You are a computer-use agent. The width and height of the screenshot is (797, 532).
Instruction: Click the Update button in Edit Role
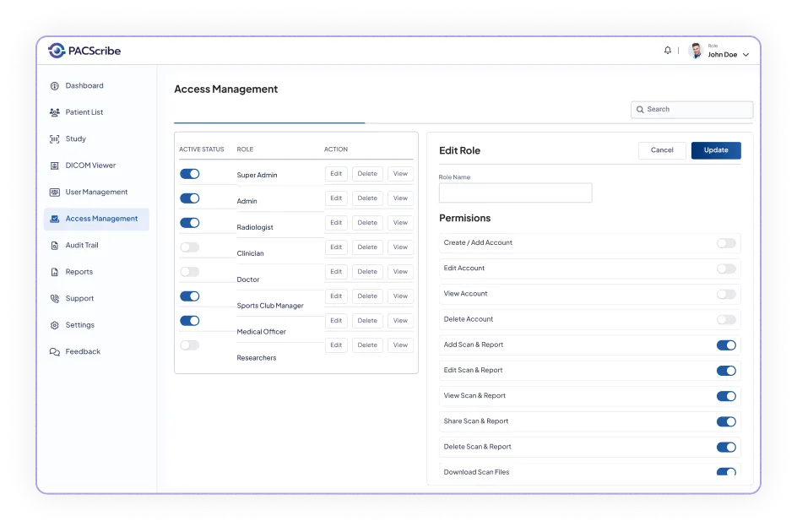(x=716, y=149)
